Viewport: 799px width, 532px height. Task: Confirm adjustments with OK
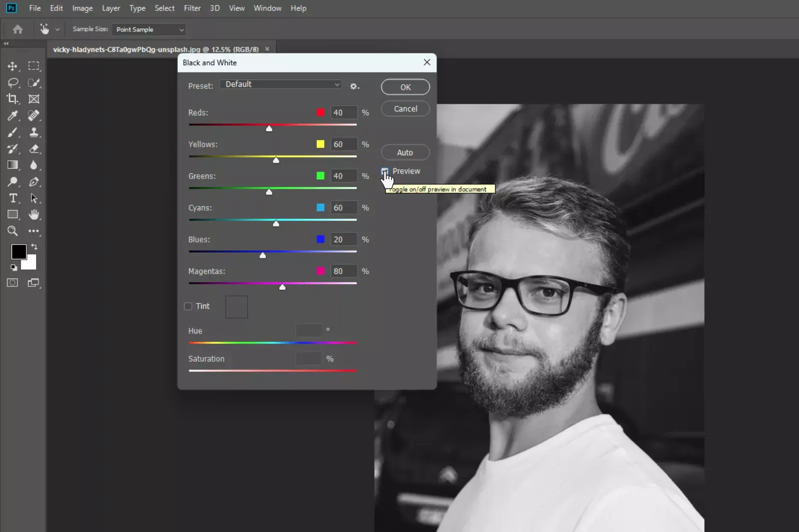click(405, 87)
